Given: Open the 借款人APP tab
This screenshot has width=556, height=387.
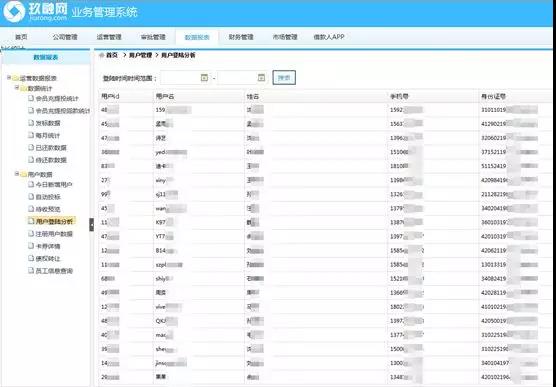Looking at the screenshot, I should 329,37.
